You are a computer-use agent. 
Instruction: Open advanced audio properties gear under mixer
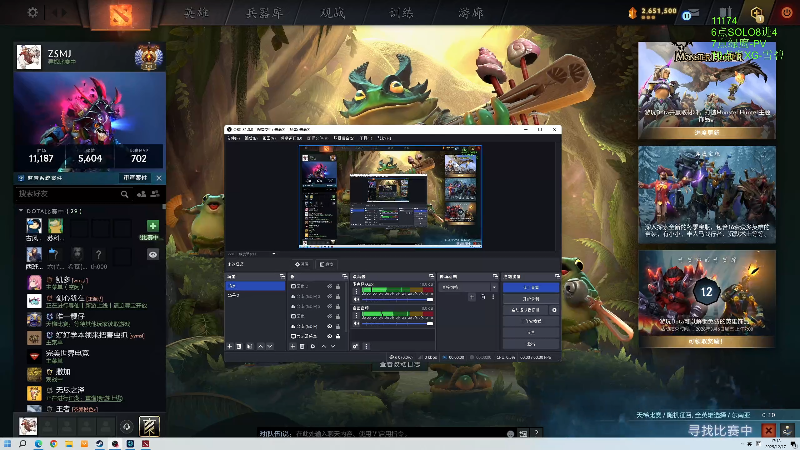coord(356,346)
